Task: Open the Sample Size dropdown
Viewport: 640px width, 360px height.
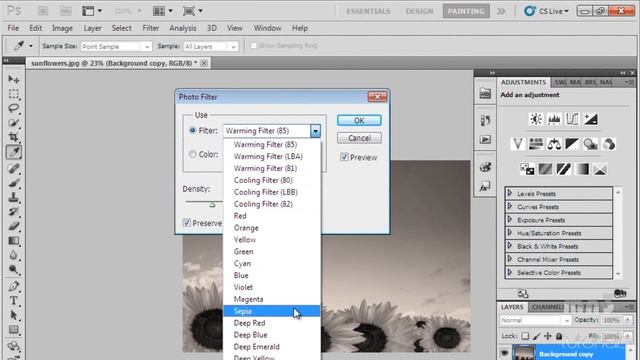Action: point(116,47)
